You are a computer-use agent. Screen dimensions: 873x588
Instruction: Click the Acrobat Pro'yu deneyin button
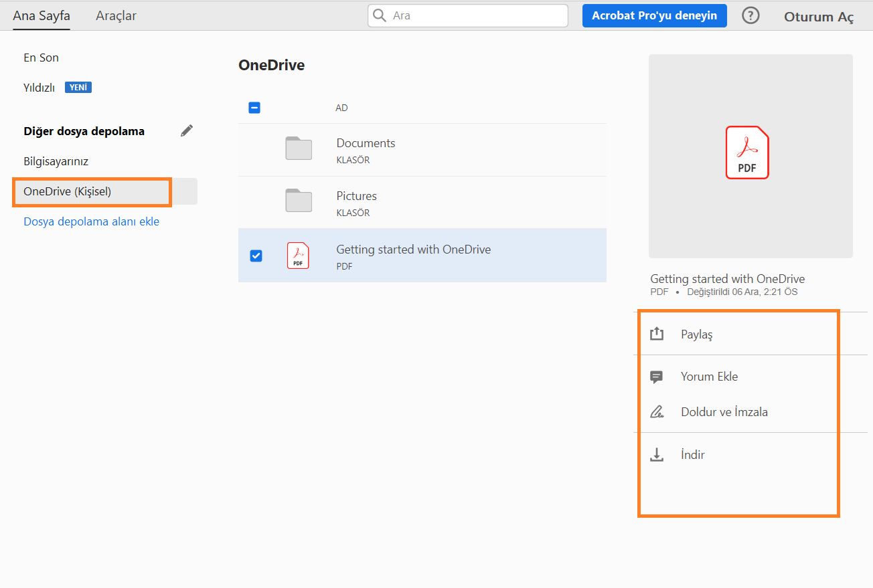[x=654, y=15]
